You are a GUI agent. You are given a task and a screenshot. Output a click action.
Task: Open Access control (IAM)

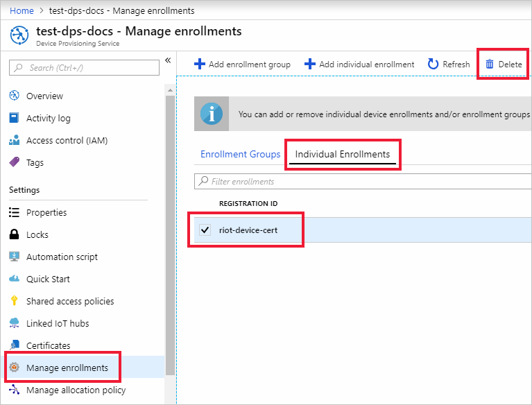coord(67,140)
